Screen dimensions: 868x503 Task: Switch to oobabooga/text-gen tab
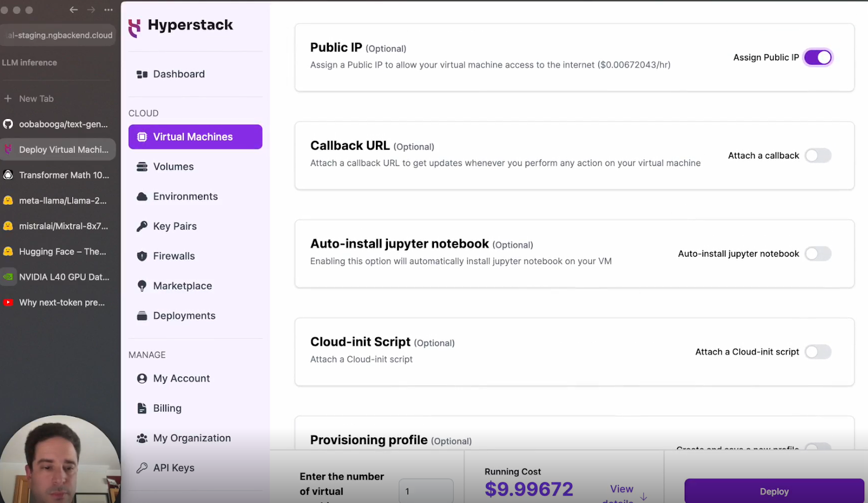click(x=58, y=124)
